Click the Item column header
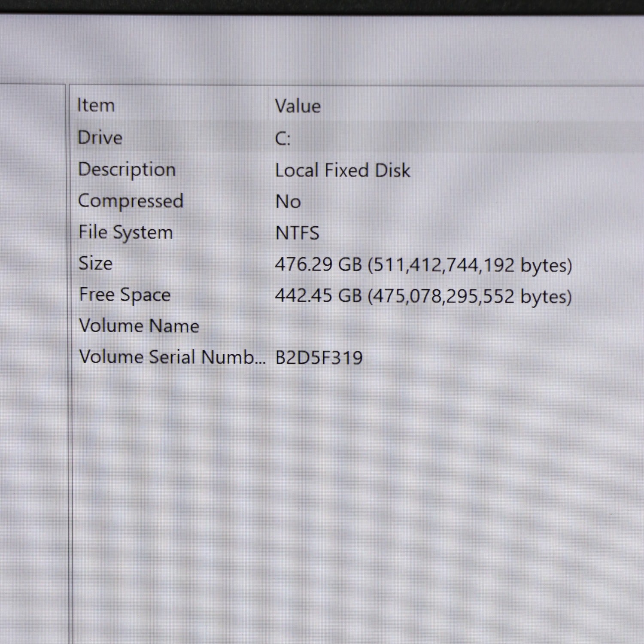The image size is (644, 644). coord(96,105)
